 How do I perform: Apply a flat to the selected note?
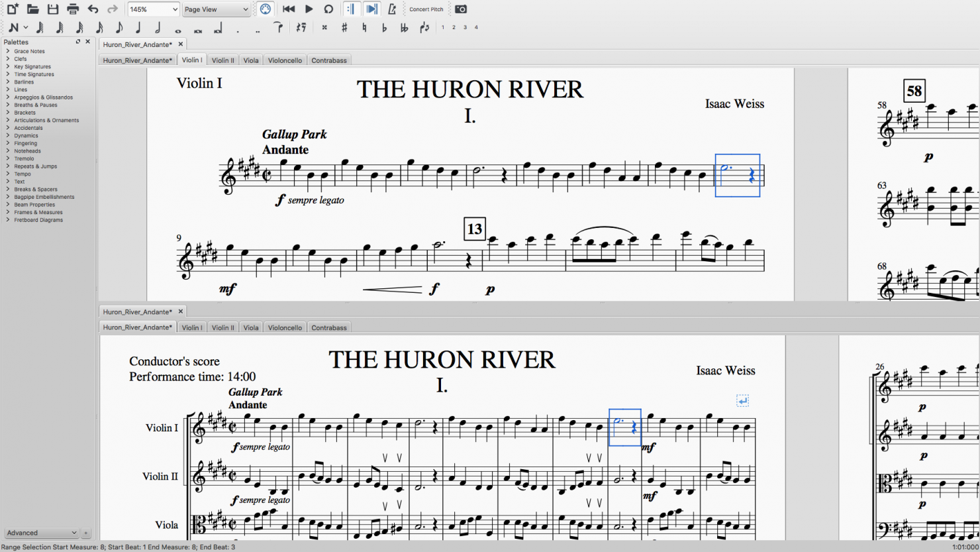[384, 27]
